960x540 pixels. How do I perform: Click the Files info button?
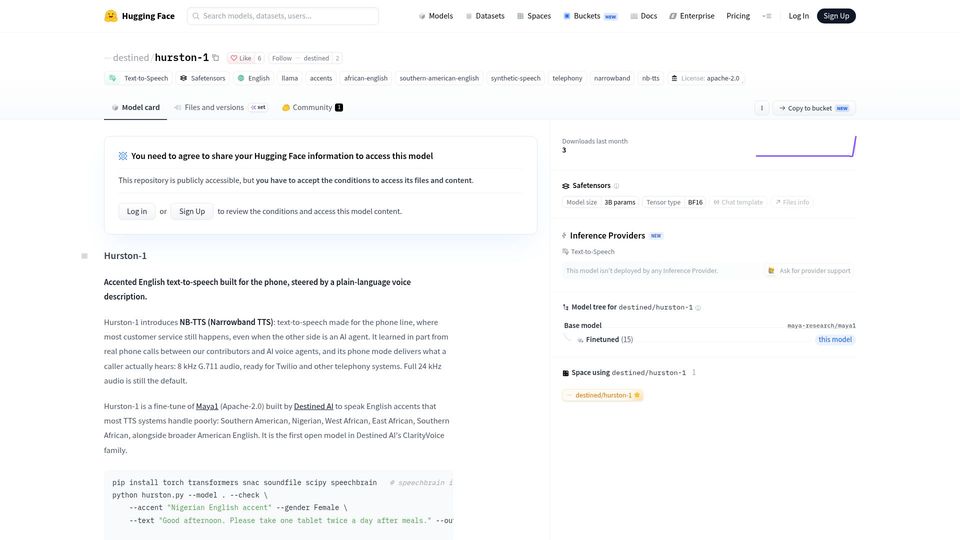tap(792, 202)
